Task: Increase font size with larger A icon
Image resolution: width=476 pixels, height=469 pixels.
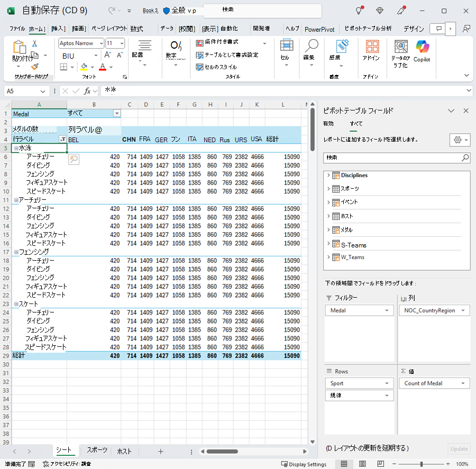Action: pyautogui.click(x=107, y=55)
